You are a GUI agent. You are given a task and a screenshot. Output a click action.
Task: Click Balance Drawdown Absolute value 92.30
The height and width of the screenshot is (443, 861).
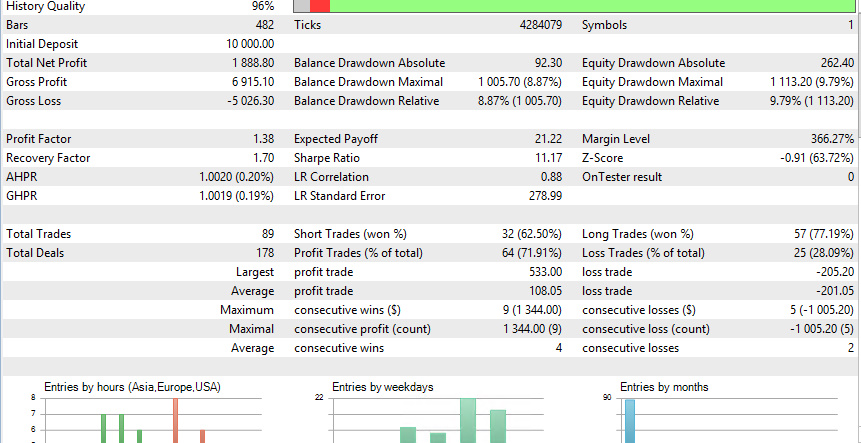[548, 63]
